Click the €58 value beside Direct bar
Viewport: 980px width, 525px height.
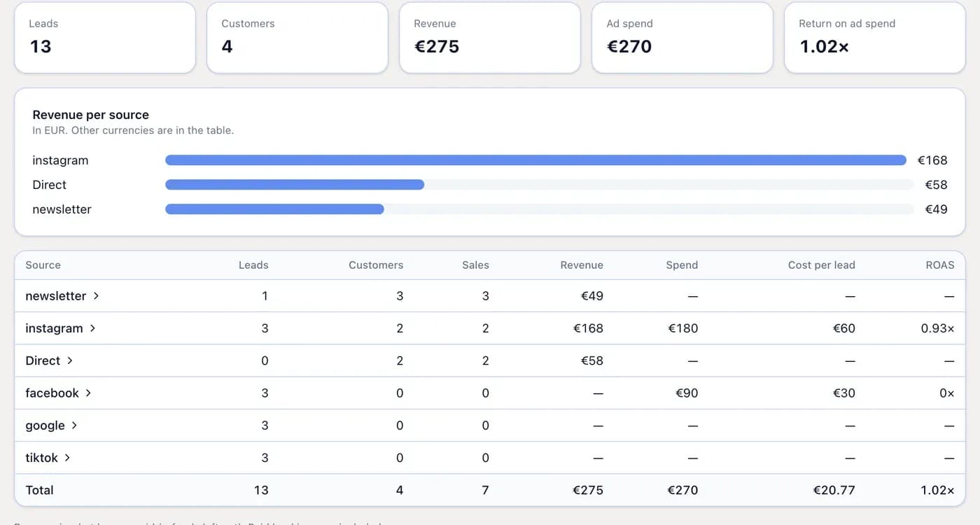(936, 185)
